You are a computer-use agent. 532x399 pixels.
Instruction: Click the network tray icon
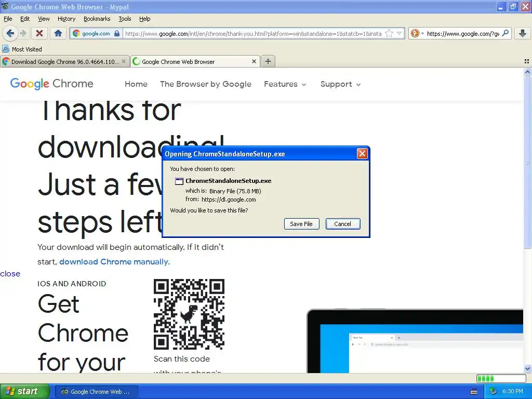(494, 392)
